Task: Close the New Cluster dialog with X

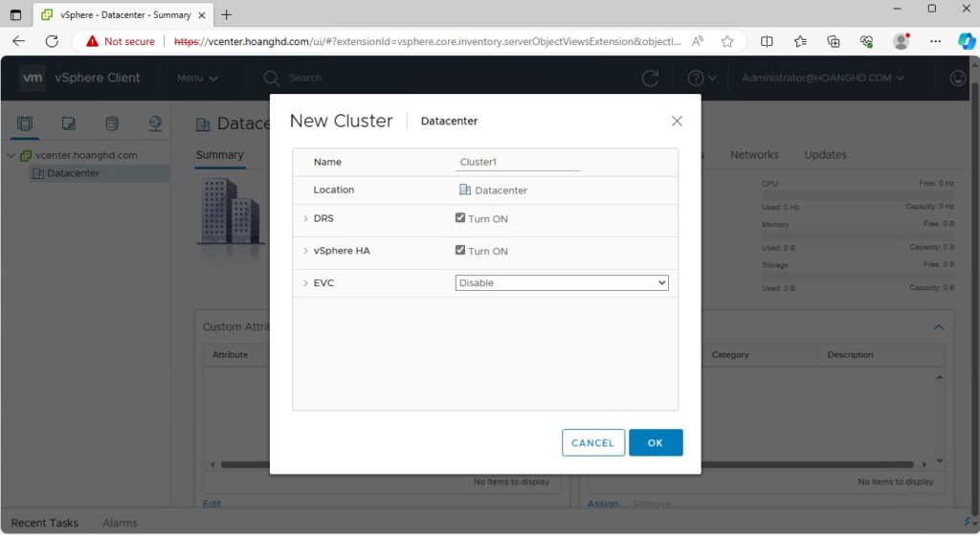Action: point(677,121)
